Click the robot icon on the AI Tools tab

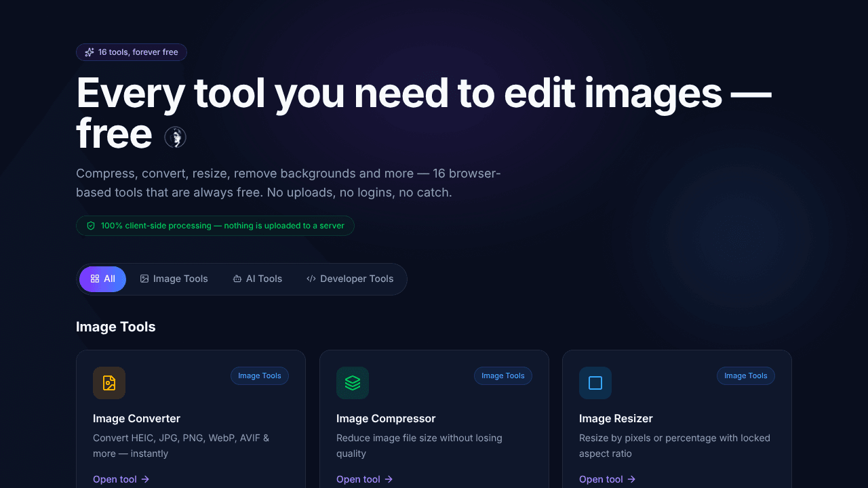237,279
